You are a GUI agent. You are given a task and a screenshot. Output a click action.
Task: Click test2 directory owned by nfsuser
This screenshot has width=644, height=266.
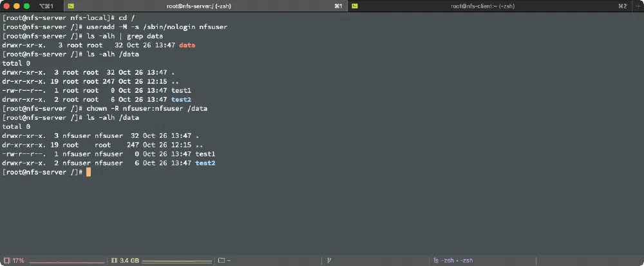tap(205, 163)
